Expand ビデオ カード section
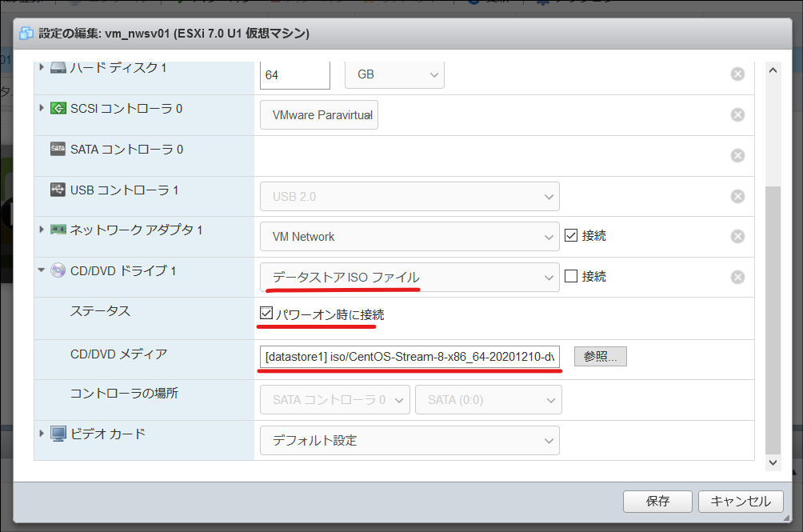 42,434
